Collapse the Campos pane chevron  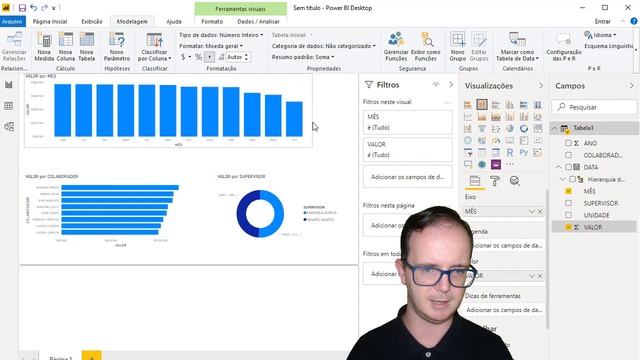point(631,86)
